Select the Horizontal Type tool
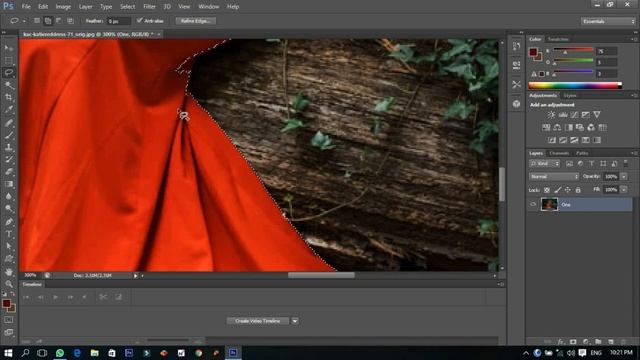 (x=9, y=234)
